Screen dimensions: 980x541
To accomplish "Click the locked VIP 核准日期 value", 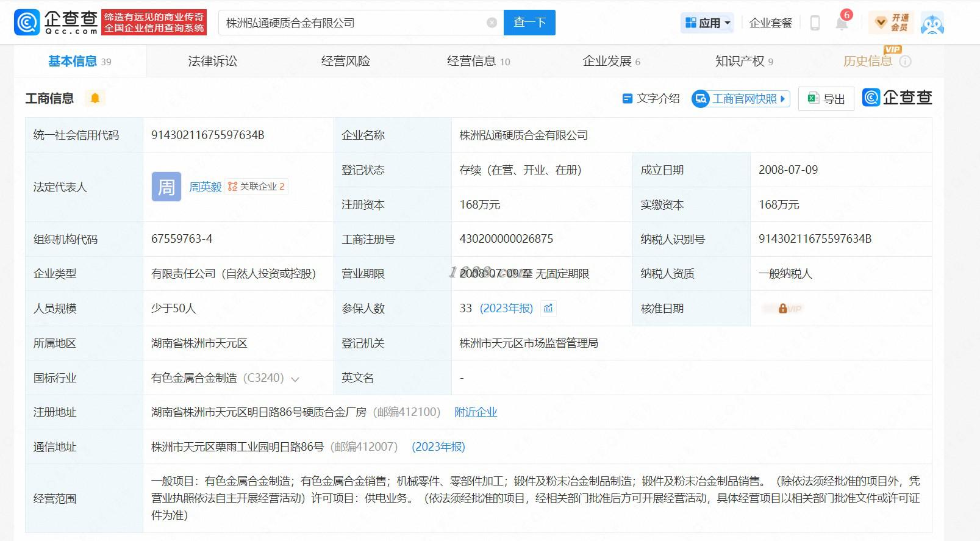I will (x=782, y=309).
